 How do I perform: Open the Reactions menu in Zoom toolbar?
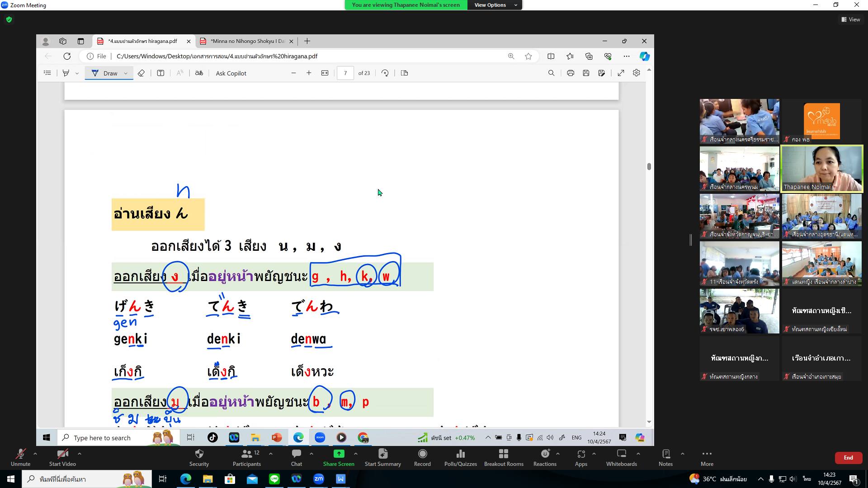coord(545,457)
